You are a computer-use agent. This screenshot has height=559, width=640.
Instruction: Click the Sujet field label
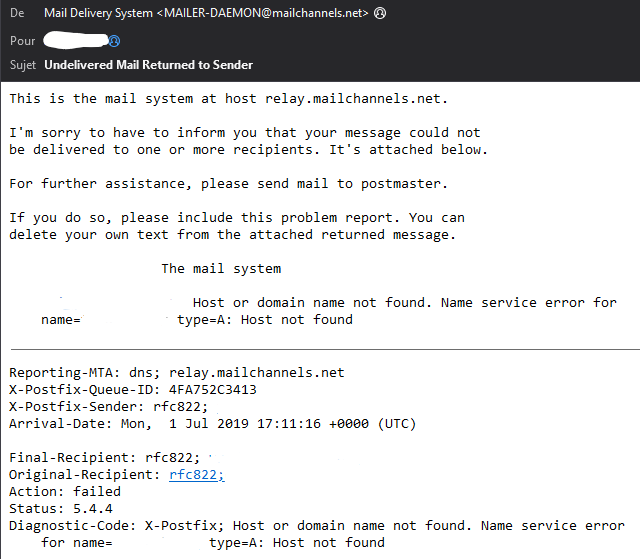click(23, 65)
